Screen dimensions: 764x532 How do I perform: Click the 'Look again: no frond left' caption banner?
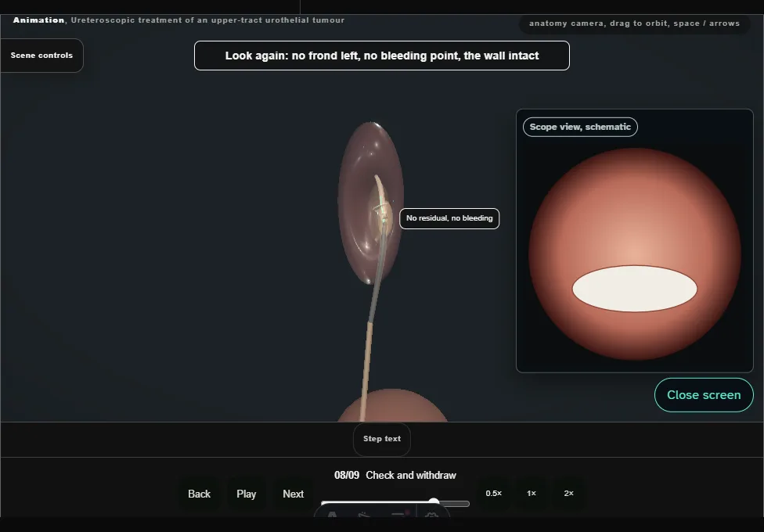(382, 56)
